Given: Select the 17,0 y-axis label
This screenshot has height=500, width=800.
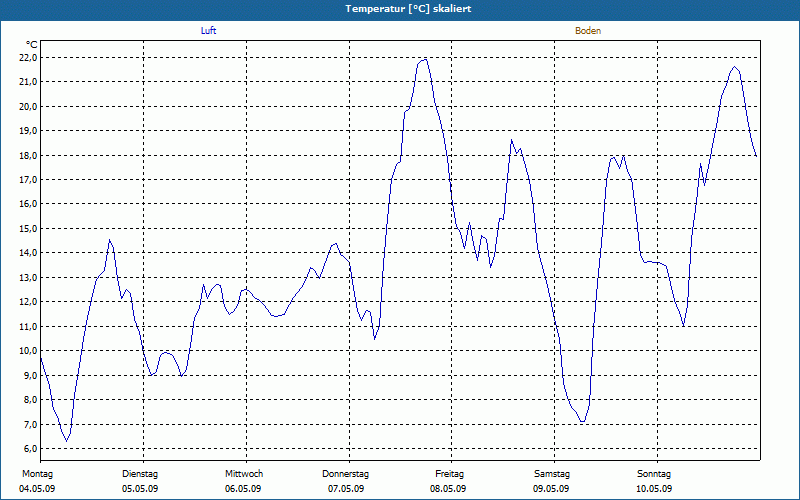Looking at the screenshot, I should [x=28, y=180].
